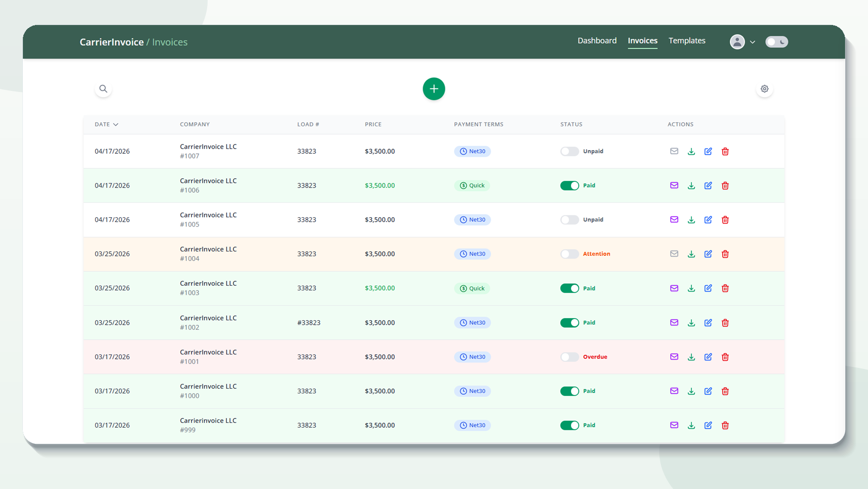Image resolution: width=868 pixels, height=489 pixels.
Task: Email invoice #1006
Action: (x=674, y=186)
